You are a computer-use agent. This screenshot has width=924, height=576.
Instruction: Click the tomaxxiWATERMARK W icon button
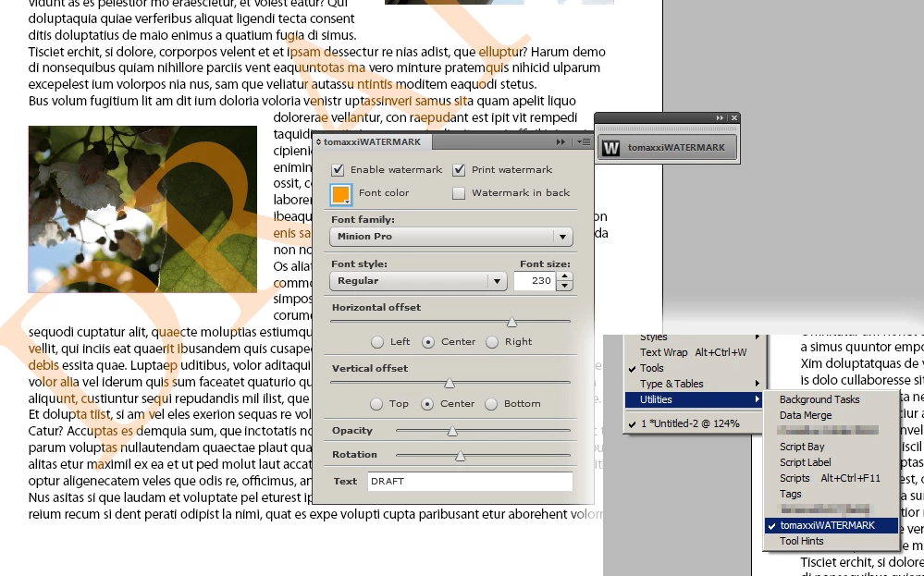click(667, 148)
